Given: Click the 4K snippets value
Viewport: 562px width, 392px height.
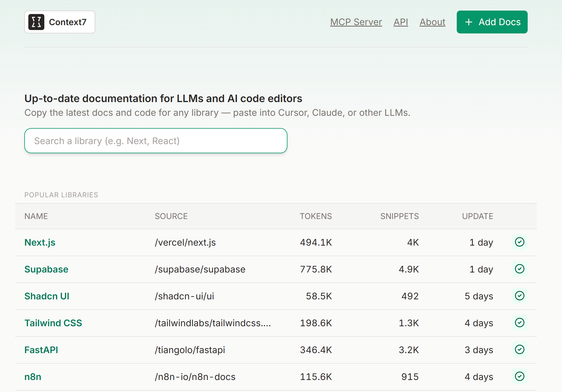Looking at the screenshot, I should [x=413, y=242].
